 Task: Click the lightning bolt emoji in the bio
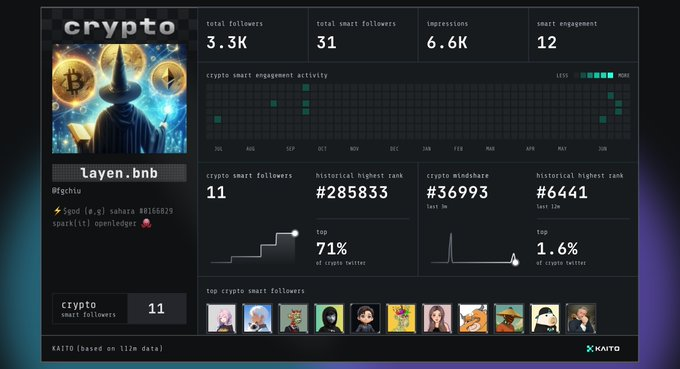point(57,211)
